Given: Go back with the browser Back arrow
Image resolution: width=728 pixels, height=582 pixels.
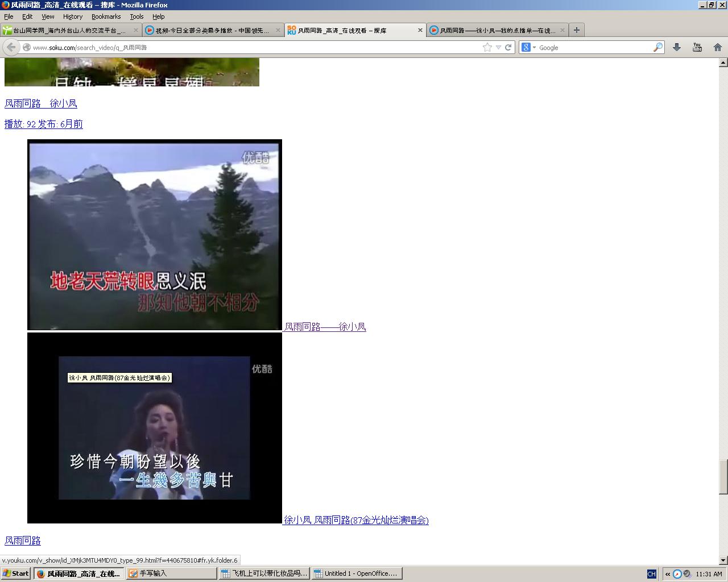Looking at the screenshot, I should 11,47.
